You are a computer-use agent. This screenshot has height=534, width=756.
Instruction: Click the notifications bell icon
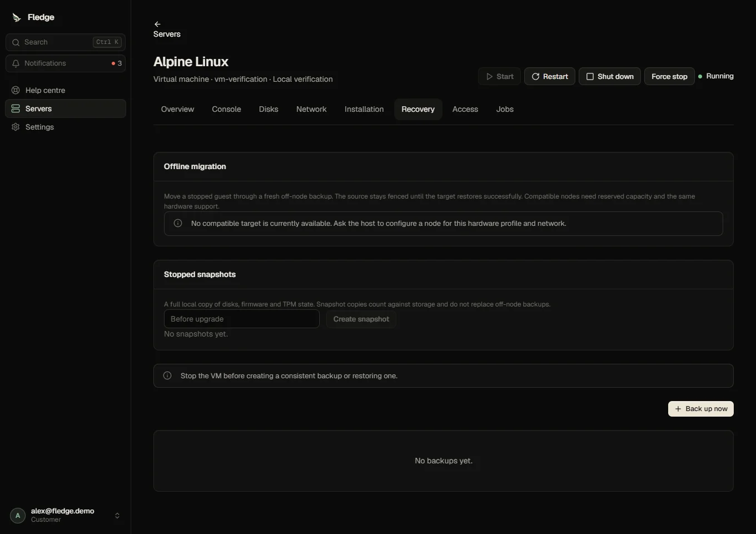(x=16, y=63)
